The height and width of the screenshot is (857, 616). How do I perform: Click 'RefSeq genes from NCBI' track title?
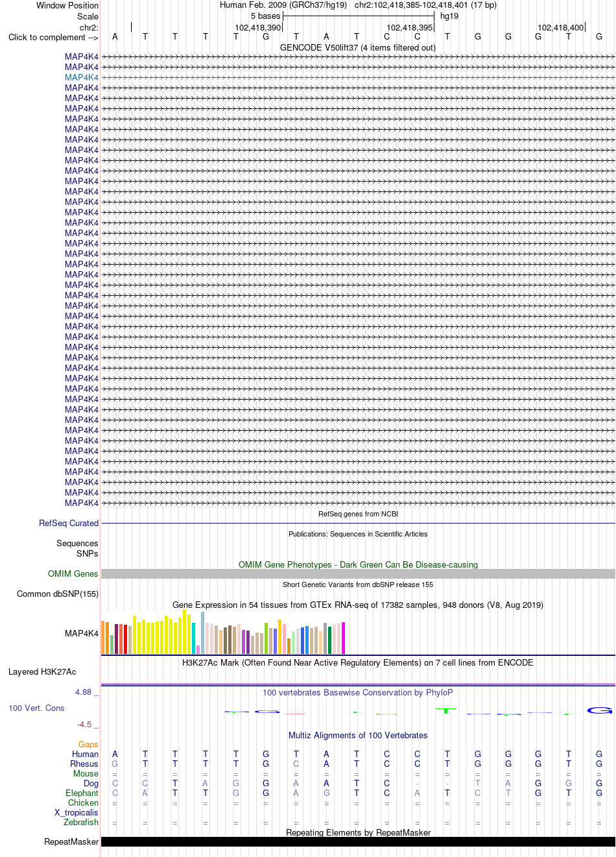coord(358,514)
